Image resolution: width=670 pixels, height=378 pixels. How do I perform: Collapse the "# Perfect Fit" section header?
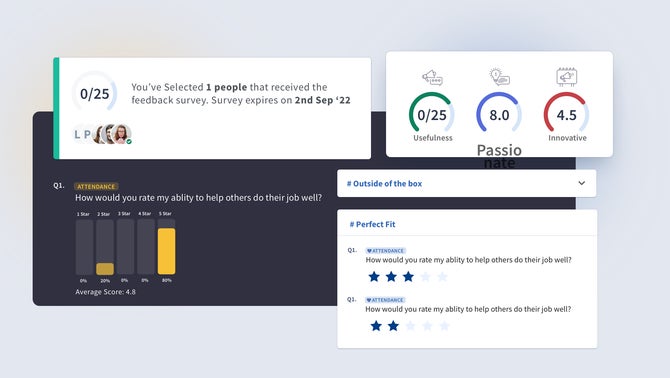click(467, 224)
